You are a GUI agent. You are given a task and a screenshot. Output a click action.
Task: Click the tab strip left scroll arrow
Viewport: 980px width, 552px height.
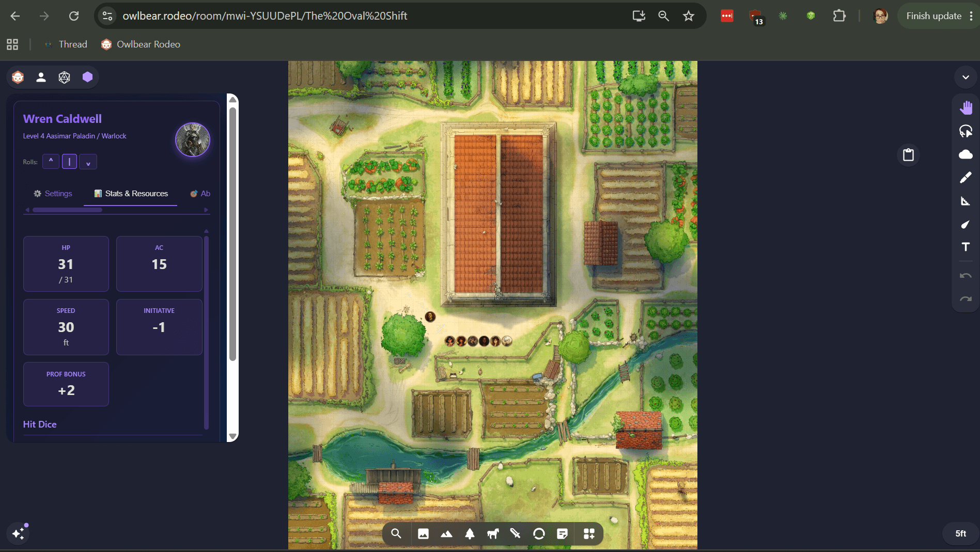point(27,210)
